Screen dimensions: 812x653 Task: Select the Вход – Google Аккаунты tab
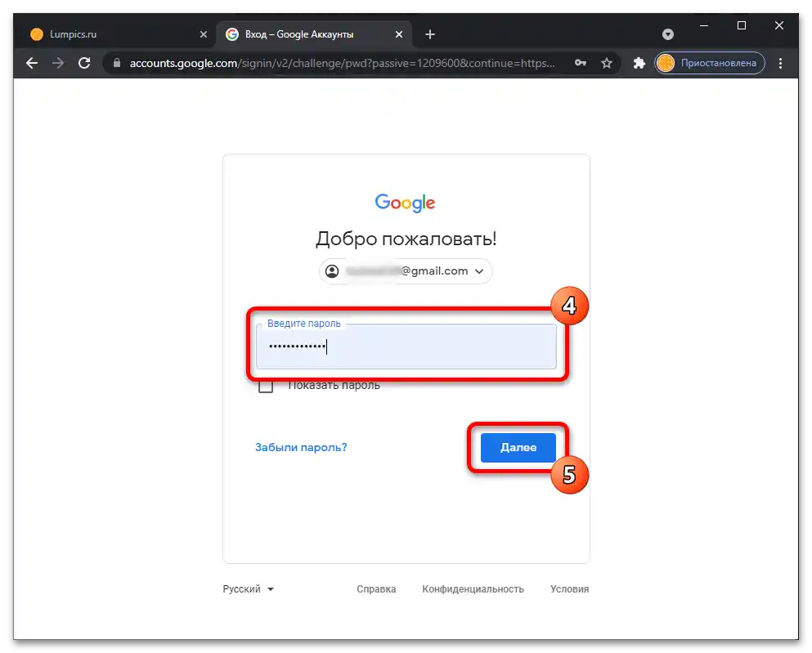[x=314, y=34]
